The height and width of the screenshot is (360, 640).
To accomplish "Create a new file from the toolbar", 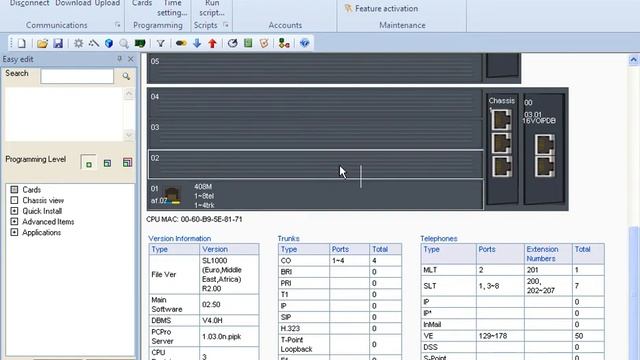I will (22, 43).
